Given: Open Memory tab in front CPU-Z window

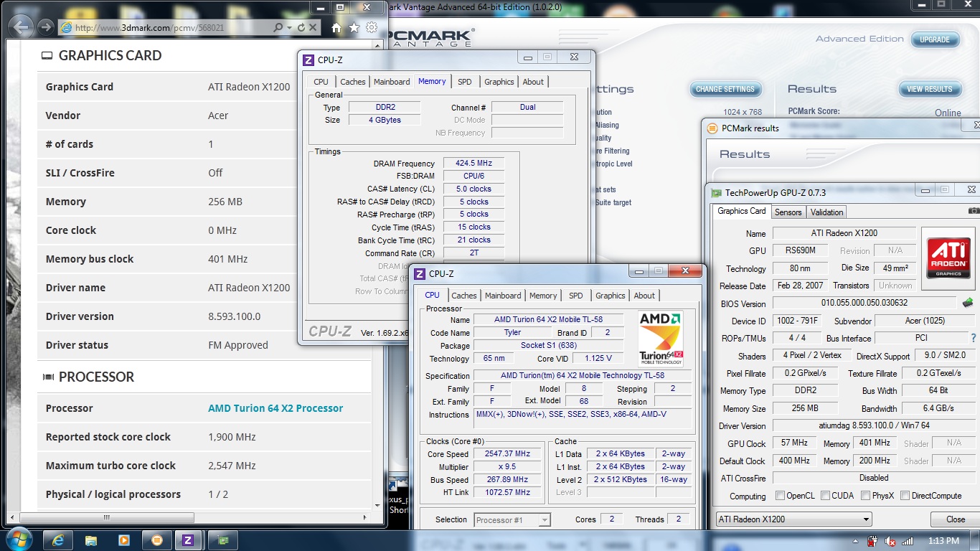Looking at the screenshot, I should (543, 296).
